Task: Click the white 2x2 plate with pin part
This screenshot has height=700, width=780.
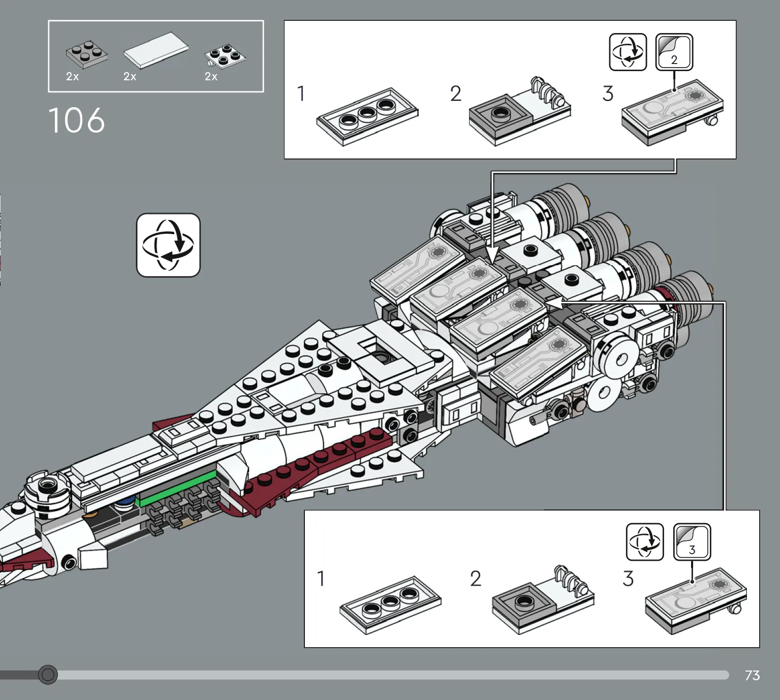Action: point(225,56)
